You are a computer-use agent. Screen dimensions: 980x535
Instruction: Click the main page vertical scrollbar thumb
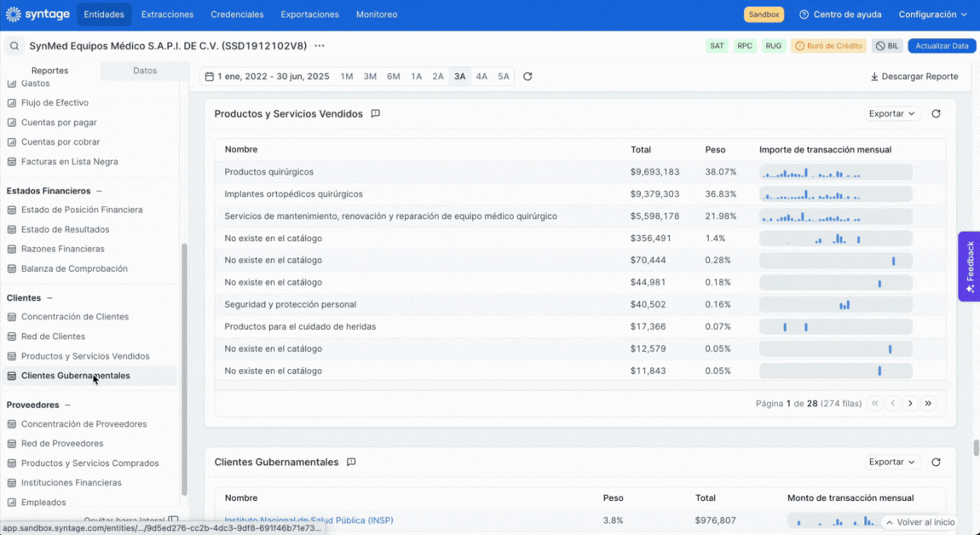click(x=977, y=448)
